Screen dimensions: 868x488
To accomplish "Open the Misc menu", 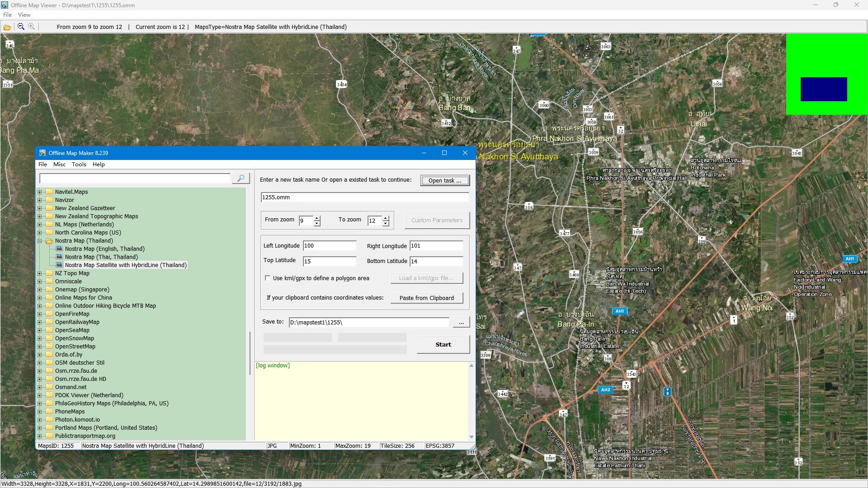I will (59, 164).
